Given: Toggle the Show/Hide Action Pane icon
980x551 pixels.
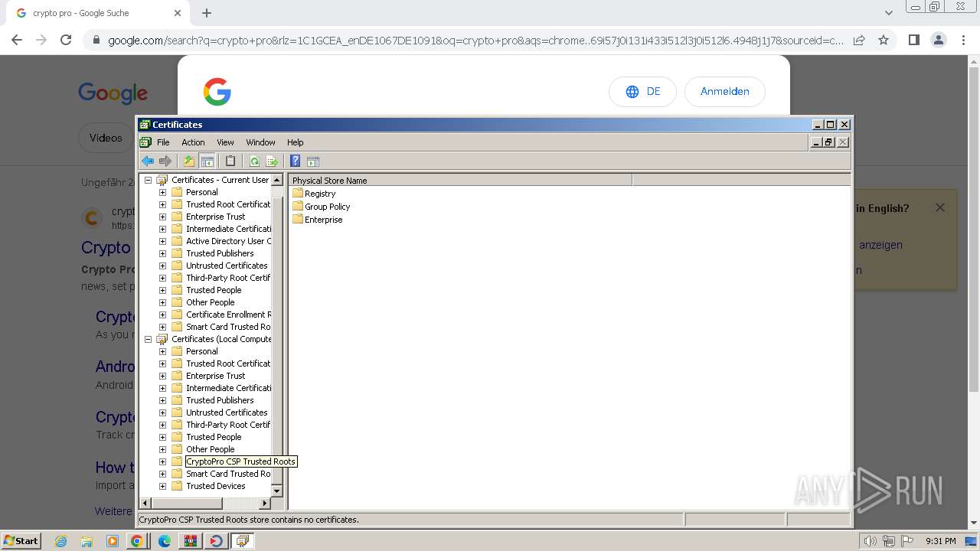Looking at the screenshot, I should point(312,161).
